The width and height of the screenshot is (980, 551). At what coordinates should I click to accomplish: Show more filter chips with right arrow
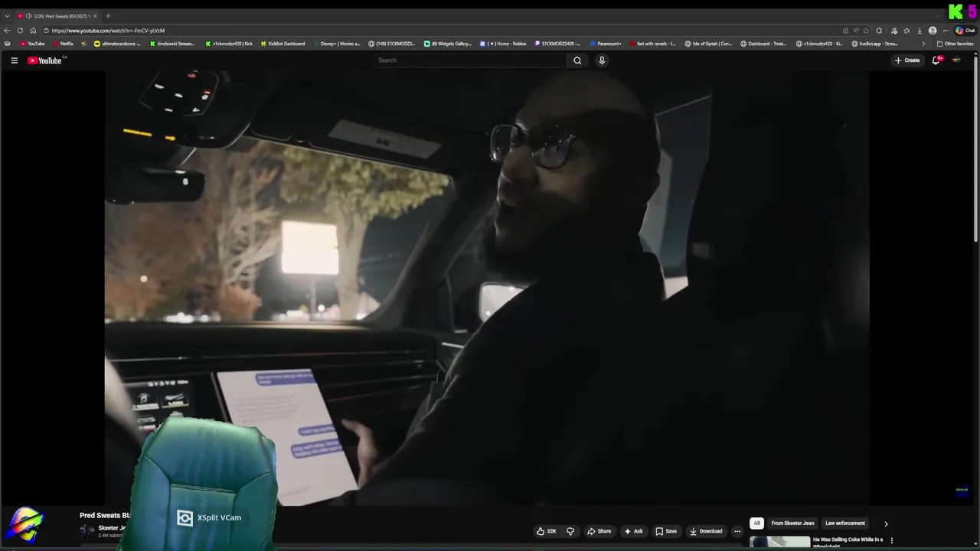coord(886,523)
